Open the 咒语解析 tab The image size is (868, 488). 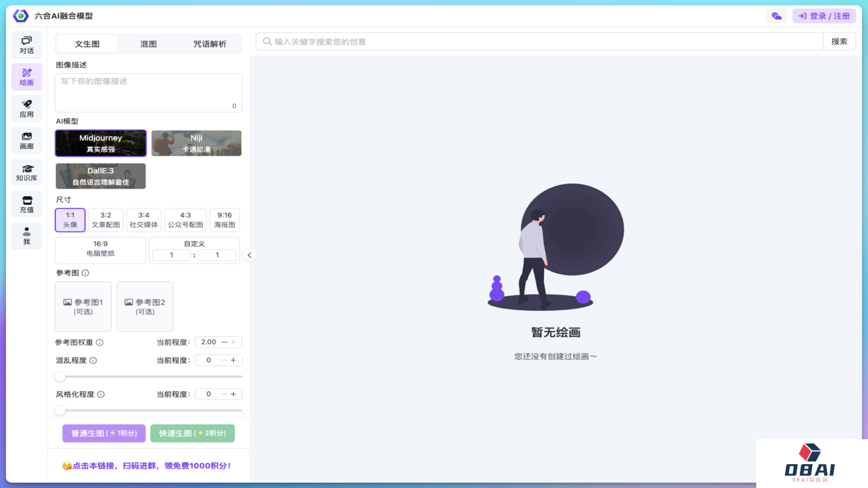tap(210, 44)
